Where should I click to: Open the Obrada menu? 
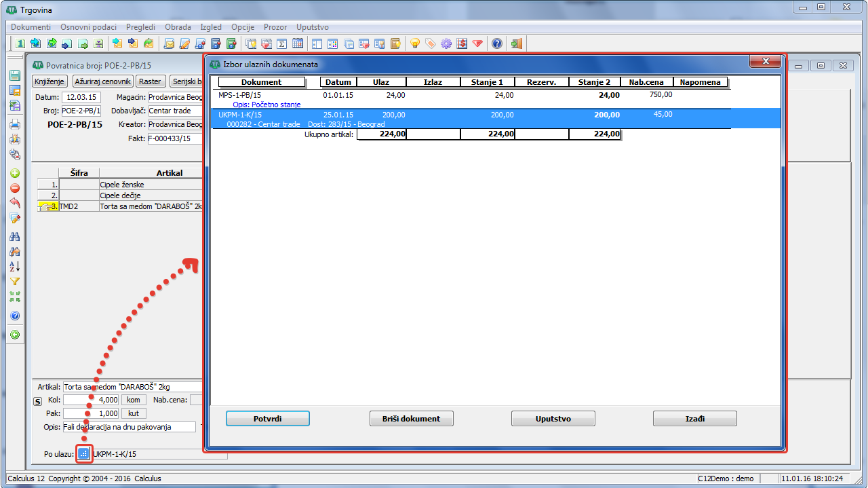coord(178,27)
